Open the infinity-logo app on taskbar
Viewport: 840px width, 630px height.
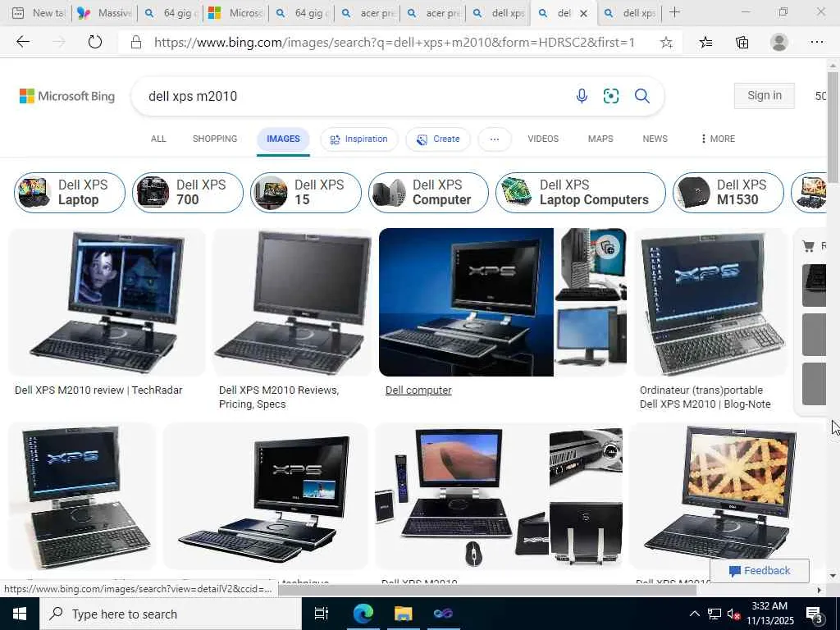443,614
